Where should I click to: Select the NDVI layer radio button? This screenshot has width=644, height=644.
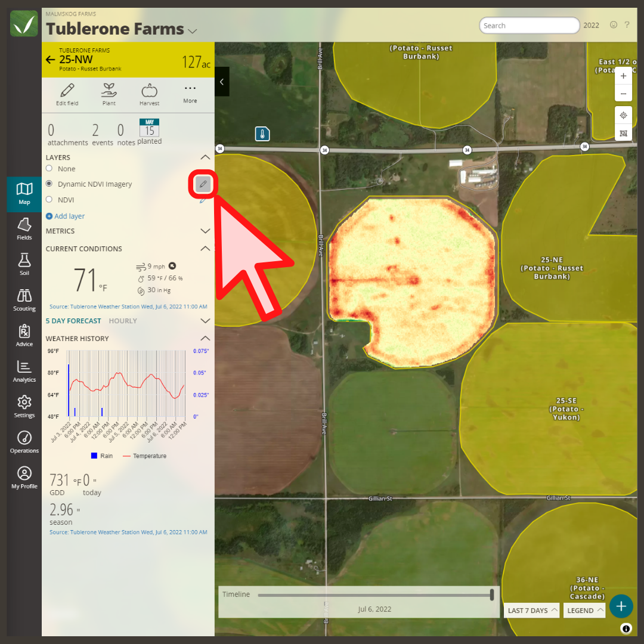[x=49, y=200]
